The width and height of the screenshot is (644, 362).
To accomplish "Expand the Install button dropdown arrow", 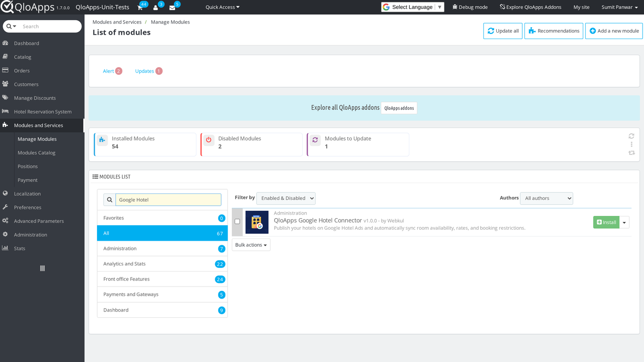I will coord(624,222).
